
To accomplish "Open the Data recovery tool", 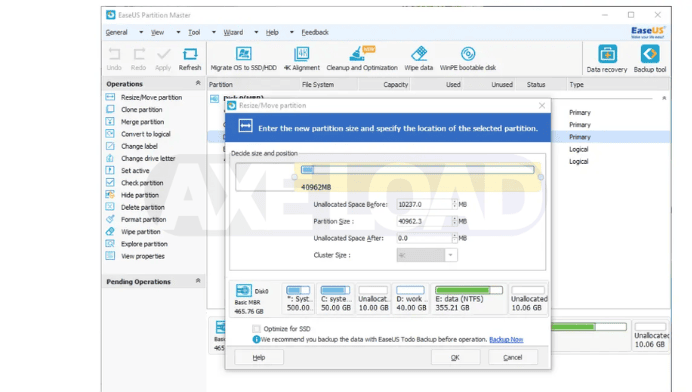I will point(607,59).
